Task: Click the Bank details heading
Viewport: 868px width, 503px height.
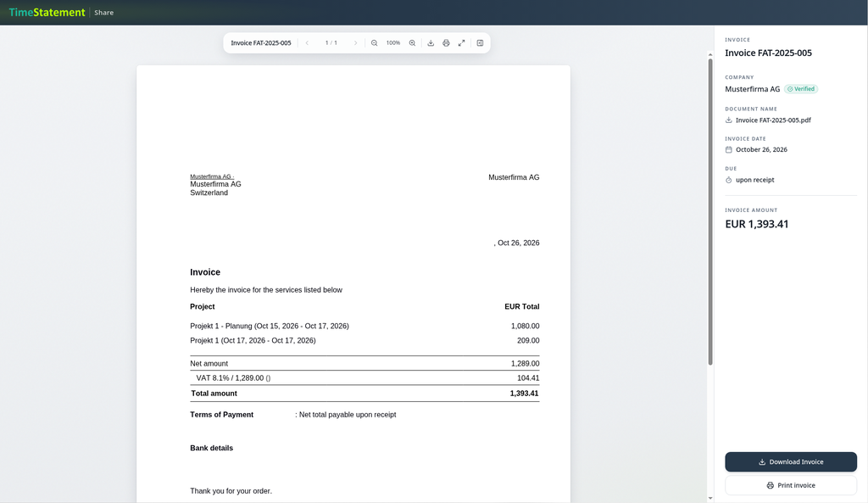Action: click(211, 448)
